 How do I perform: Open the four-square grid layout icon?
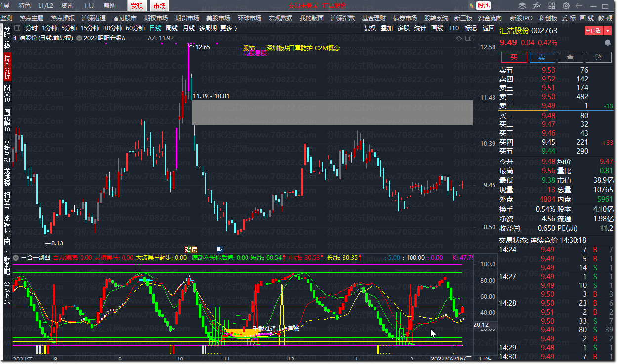pos(551,6)
